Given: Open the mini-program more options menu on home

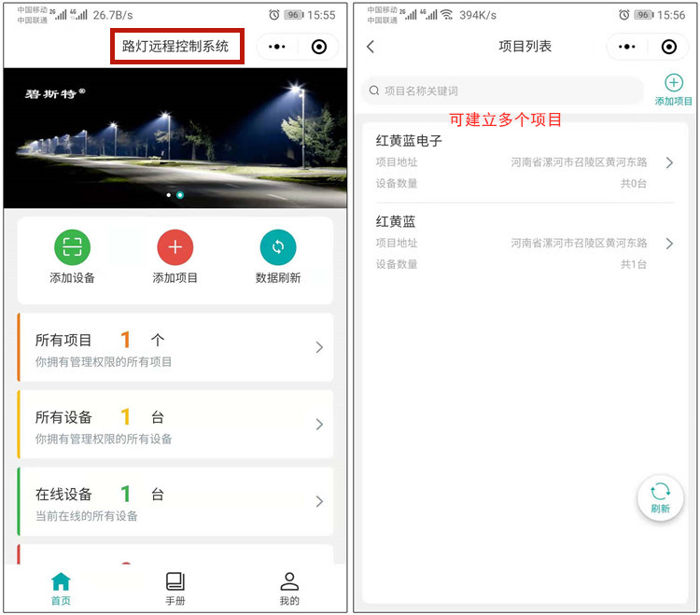Looking at the screenshot, I should click(x=278, y=47).
